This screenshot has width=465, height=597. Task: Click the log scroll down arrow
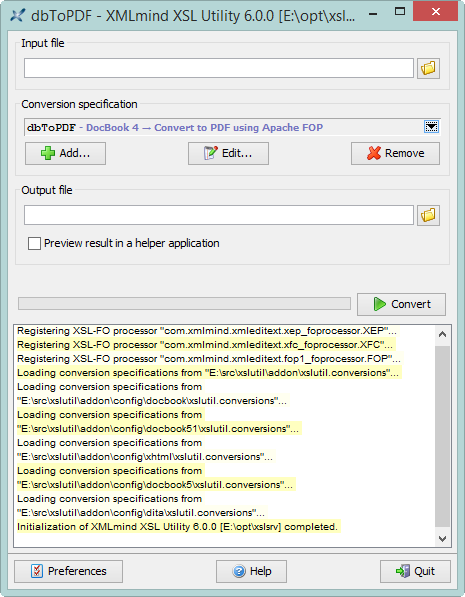(442, 538)
